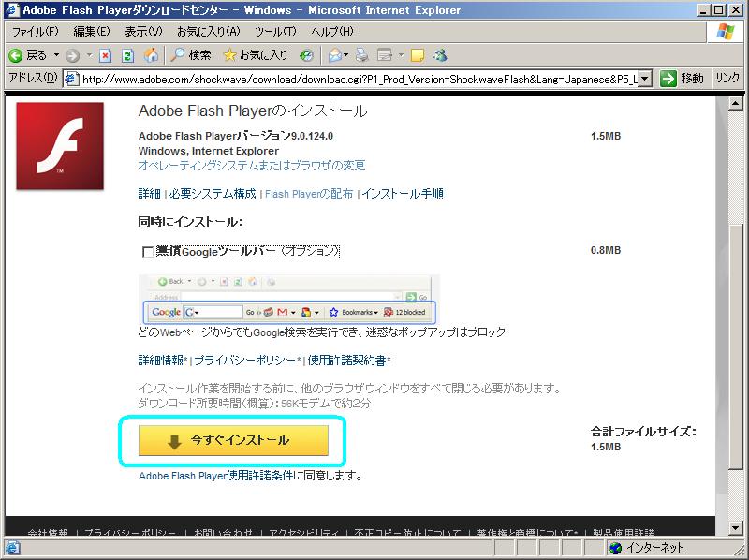
Task: Open the Edit icon dropdown arrow
Action: pyautogui.click(x=402, y=55)
